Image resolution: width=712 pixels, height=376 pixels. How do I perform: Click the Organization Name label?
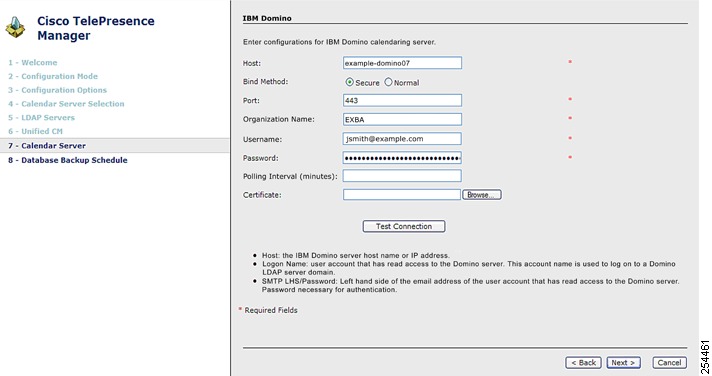tap(278, 119)
